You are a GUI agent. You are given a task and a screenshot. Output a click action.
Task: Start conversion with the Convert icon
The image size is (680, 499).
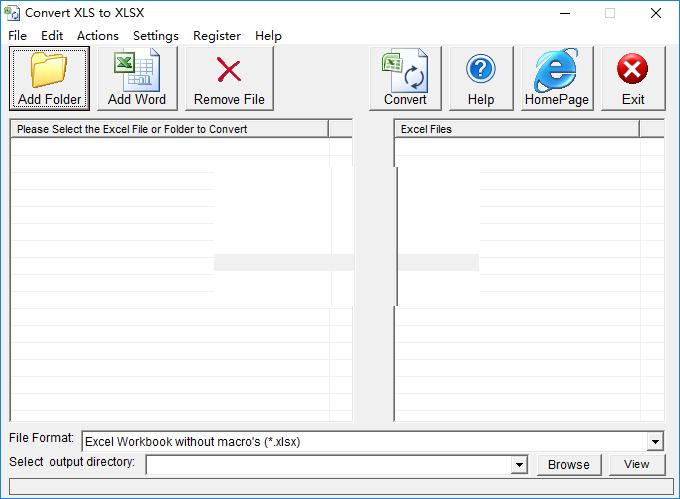(405, 71)
